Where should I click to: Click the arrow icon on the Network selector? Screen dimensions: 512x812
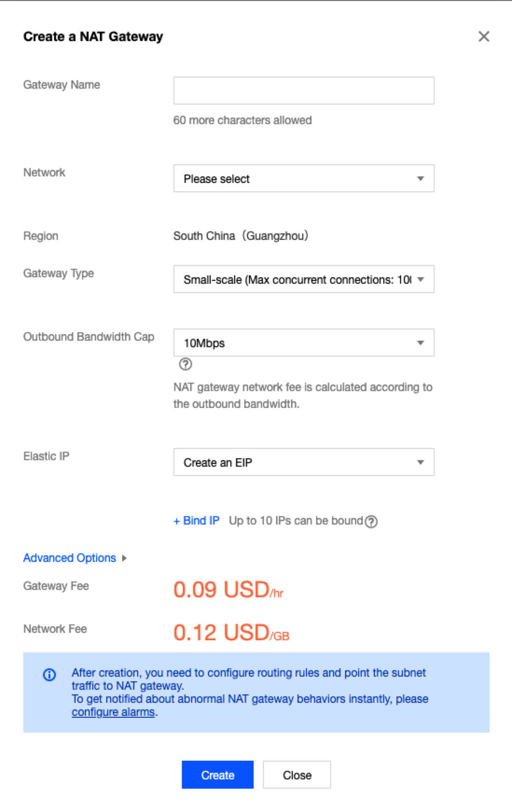coord(421,179)
